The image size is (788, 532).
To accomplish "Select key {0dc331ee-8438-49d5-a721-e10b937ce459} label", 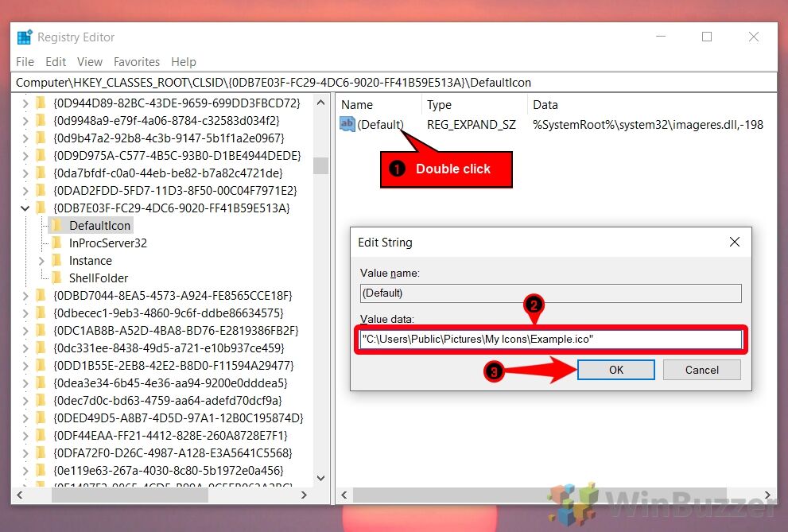I will coord(169,348).
